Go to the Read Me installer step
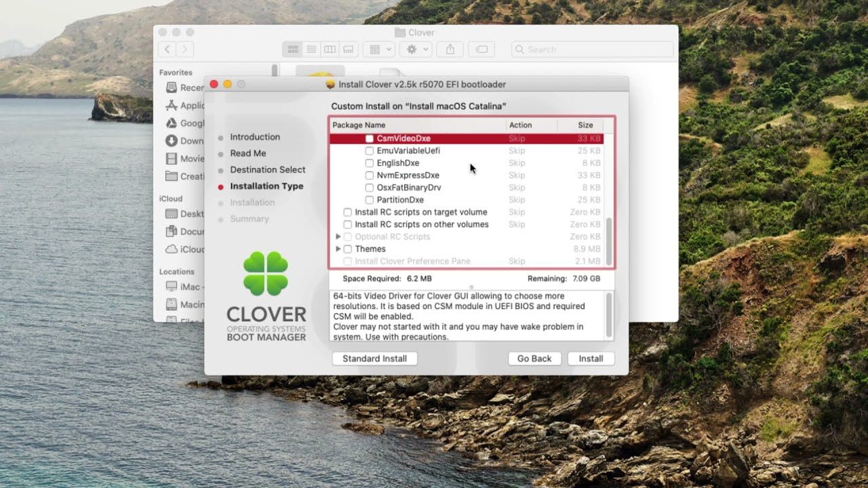The height and width of the screenshot is (488, 868). [248, 153]
